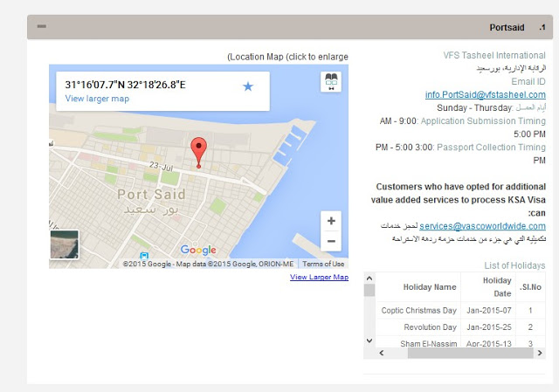
Task: Click the 'List of Holidays' label
Action: (514, 265)
